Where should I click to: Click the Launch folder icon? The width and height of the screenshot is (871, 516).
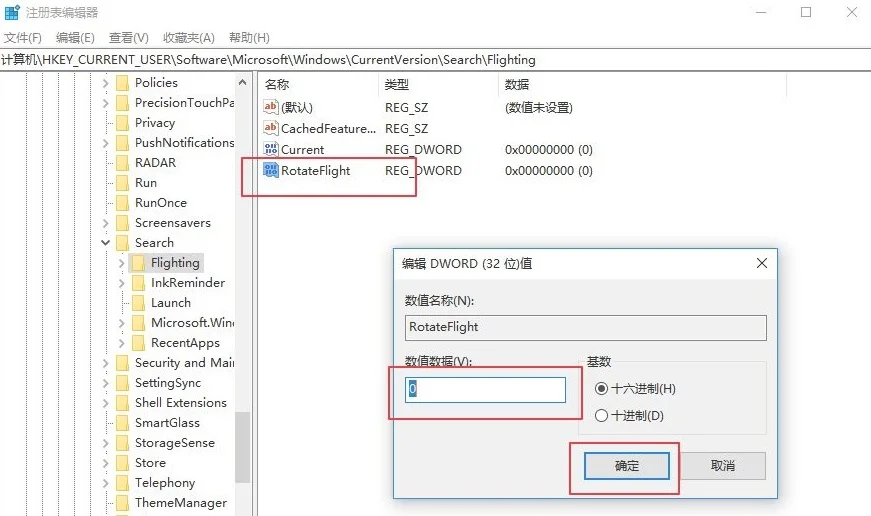(x=139, y=303)
